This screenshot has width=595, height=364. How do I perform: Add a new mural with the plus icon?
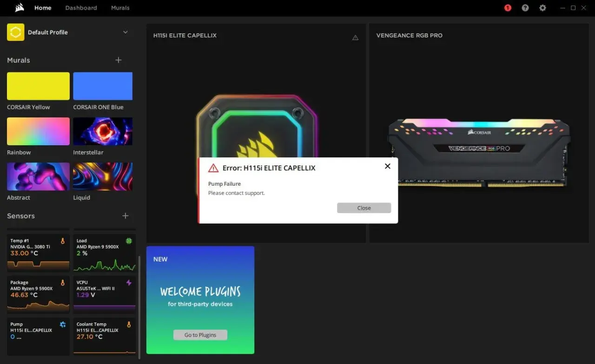tap(119, 60)
